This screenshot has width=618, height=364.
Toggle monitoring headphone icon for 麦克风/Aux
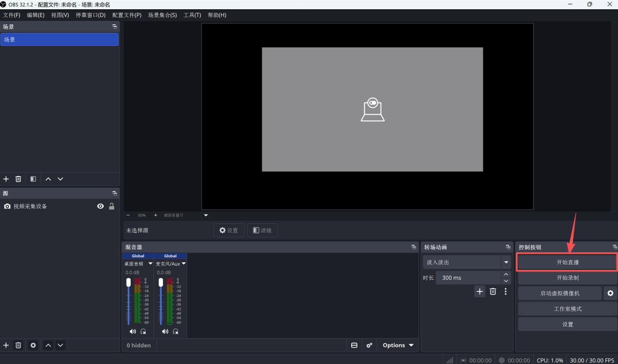[x=176, y=331]
